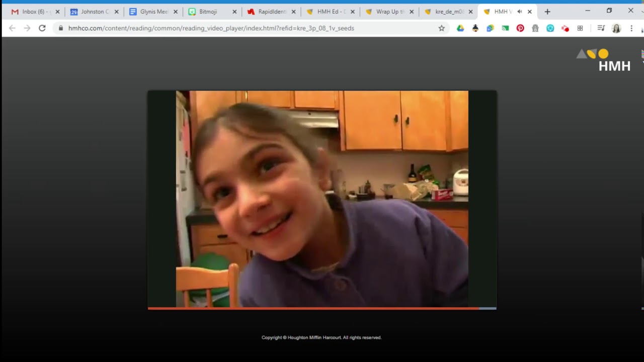Viewport: 644px width, 362px height.
Task: Seek within the orange video progress bar
Action: point(313,308)
